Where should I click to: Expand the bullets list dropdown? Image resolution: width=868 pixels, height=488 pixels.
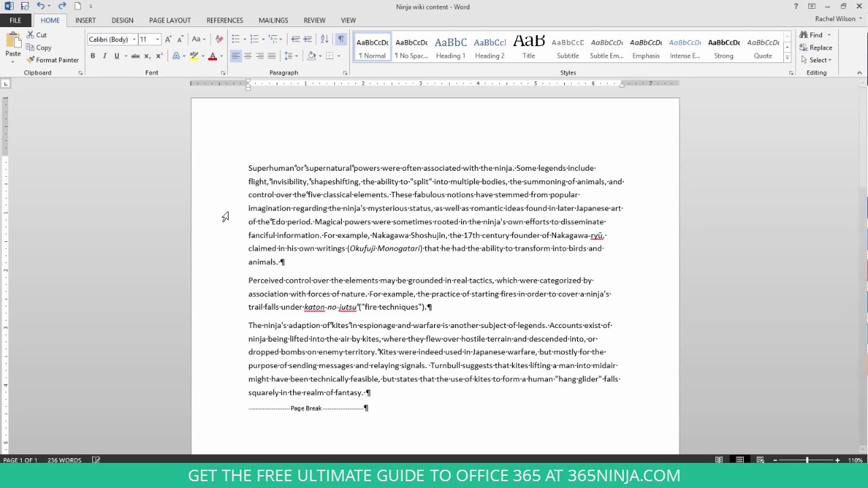pyautogui.click(x=245, y=39)
